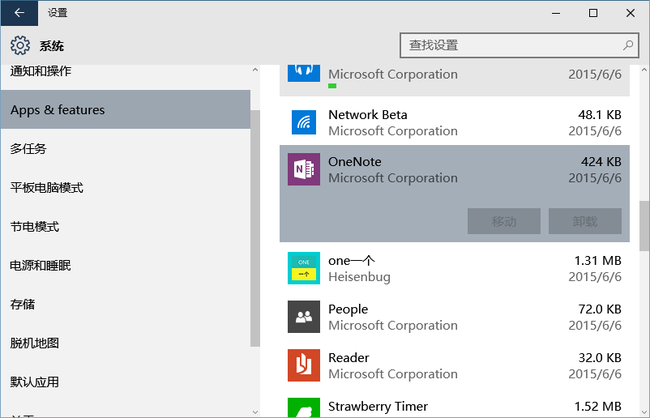Maximize the settings window
The image size is (650, 418).
[593, 13]
